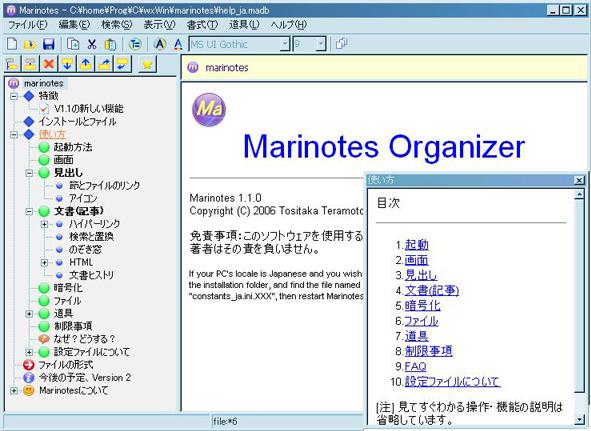Screen dimensions: 591x431
Task: Click the font color A icon
Action: tap(178, 44)
